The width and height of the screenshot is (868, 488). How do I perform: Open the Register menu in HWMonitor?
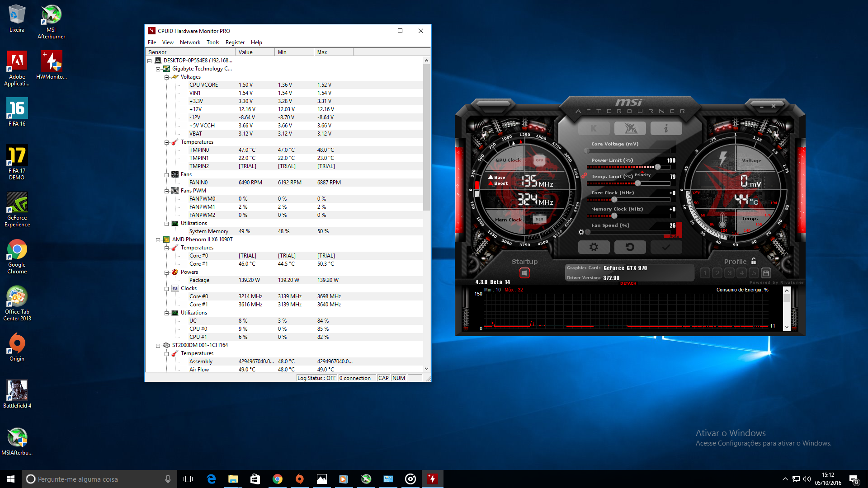pyautogui.click(x=235, y=42)
